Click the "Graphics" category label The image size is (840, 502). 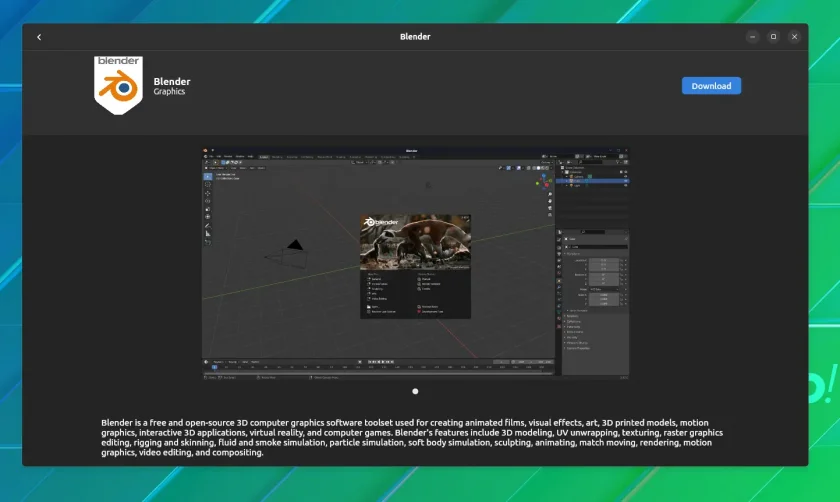(169, 92)
